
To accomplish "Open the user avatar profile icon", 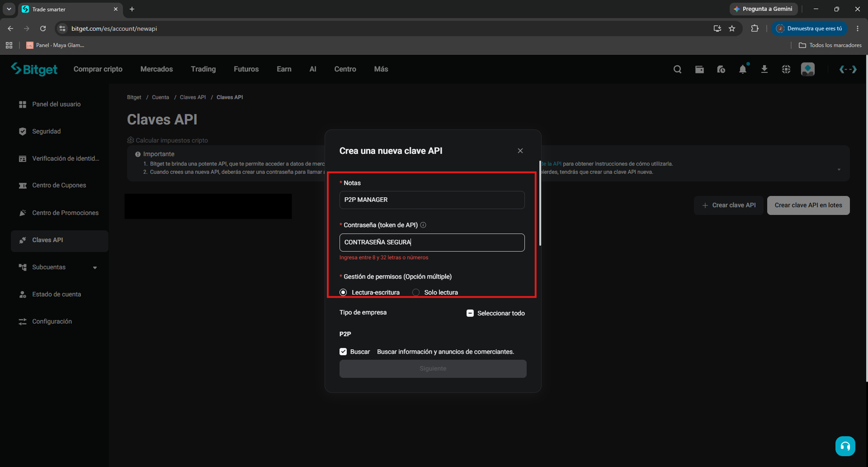I will click(808, 70).
